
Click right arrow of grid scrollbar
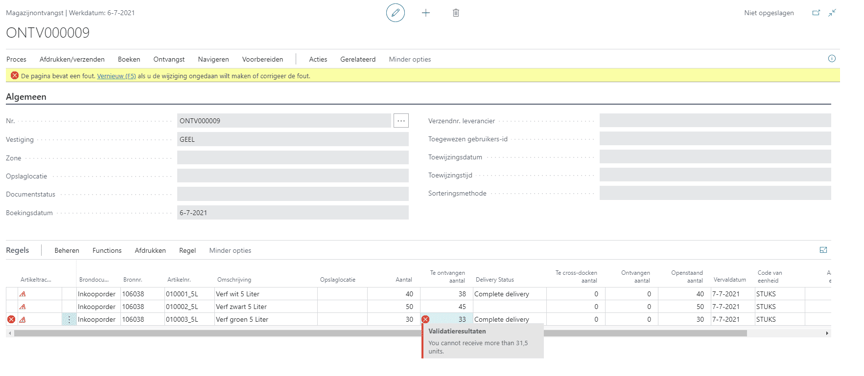[x=827, y=333]
